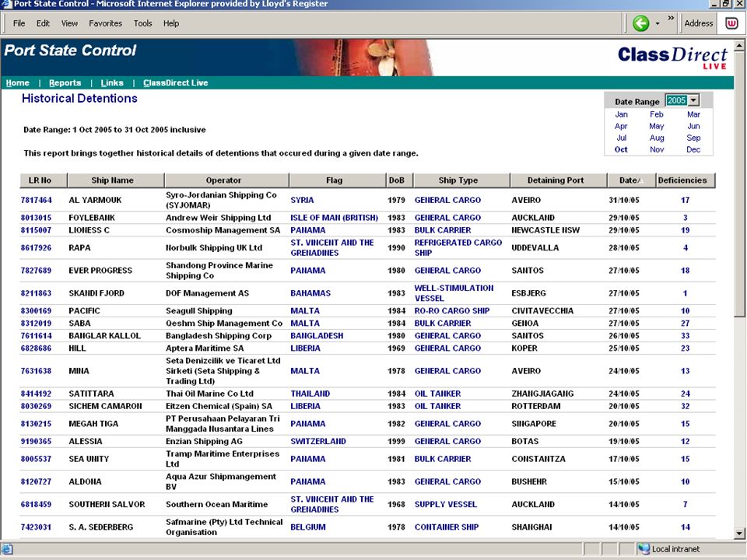Select Feb in Date Range

[x=657, y=114]
